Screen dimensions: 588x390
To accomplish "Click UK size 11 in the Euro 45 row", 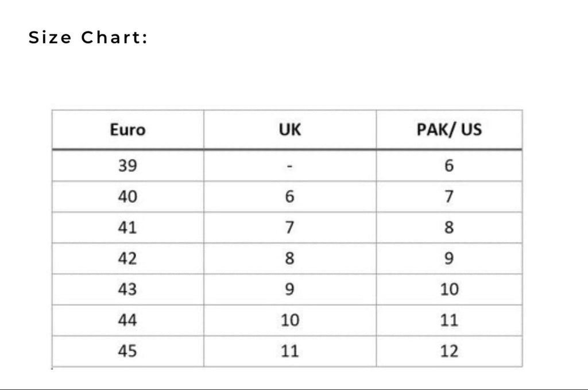I will point(290,350).
